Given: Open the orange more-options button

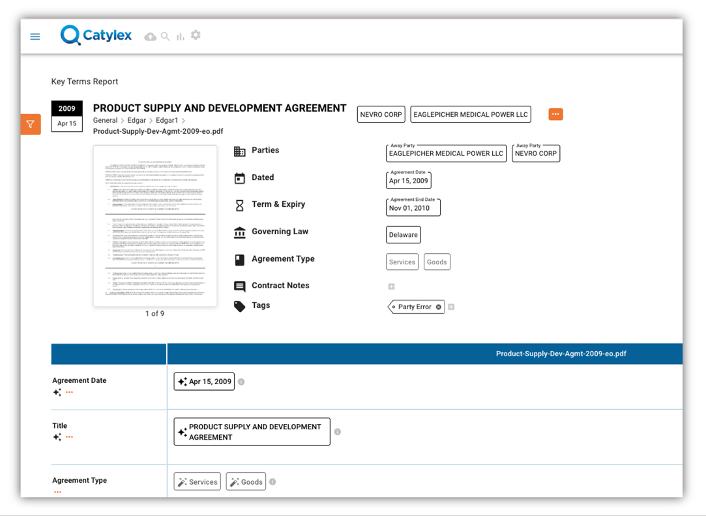Looking at the screenshot, I should click(x=556, y=114).
